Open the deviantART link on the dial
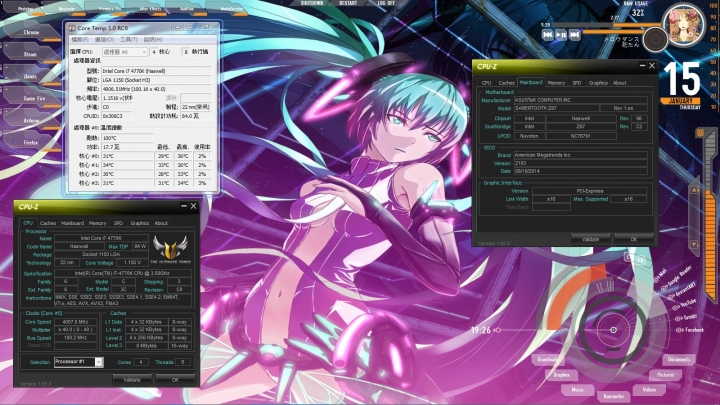 point(682,291)
